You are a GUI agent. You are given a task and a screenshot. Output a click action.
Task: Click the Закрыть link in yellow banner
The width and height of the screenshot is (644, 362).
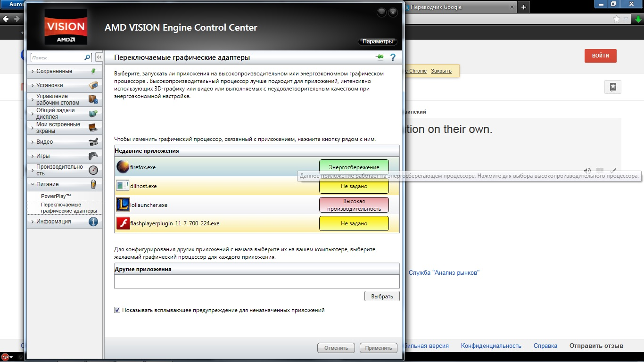441,71
